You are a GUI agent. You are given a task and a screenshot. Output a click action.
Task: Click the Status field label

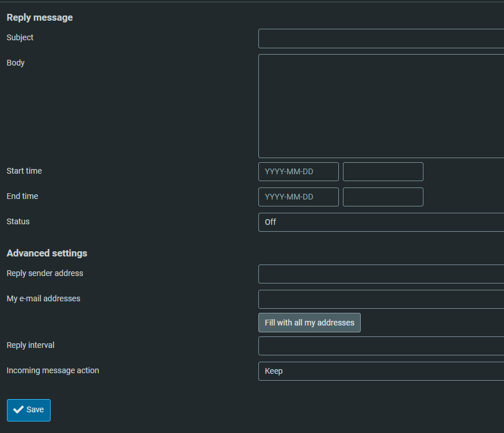pyautogui.click(x=18, y=221)
